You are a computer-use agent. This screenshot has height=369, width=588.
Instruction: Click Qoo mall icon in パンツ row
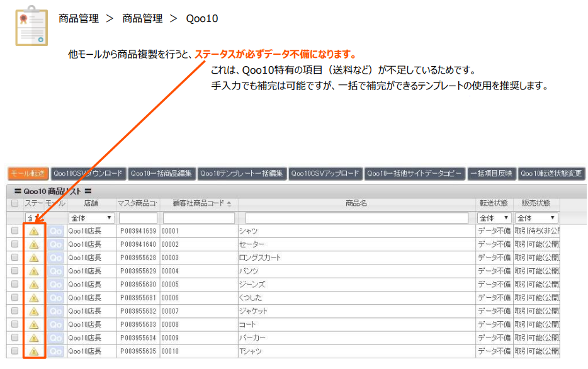coord(55,271)
